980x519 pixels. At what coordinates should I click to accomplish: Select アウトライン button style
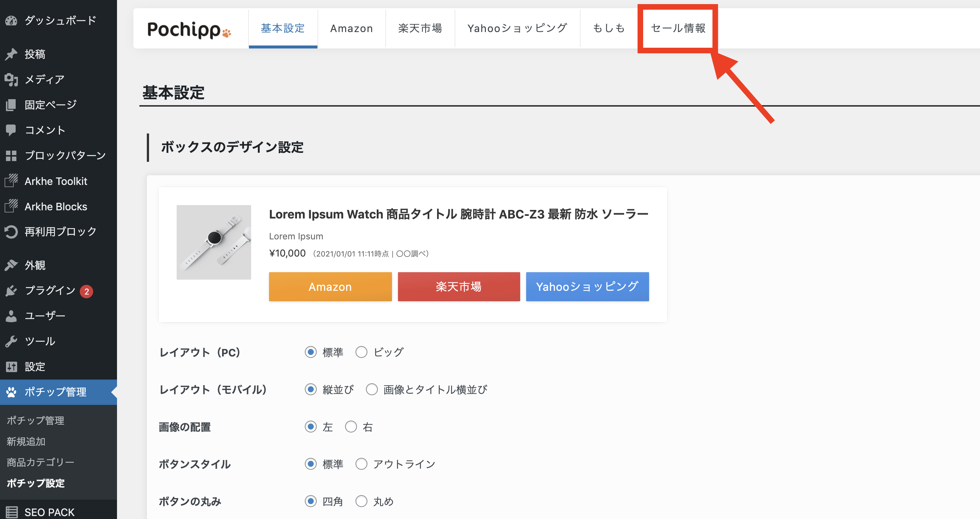[x=361, y=464]
